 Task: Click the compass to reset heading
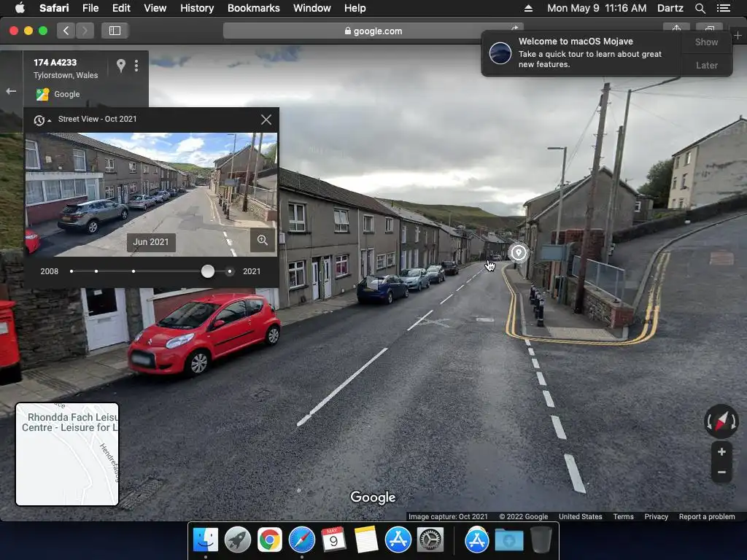pos(721,421)
